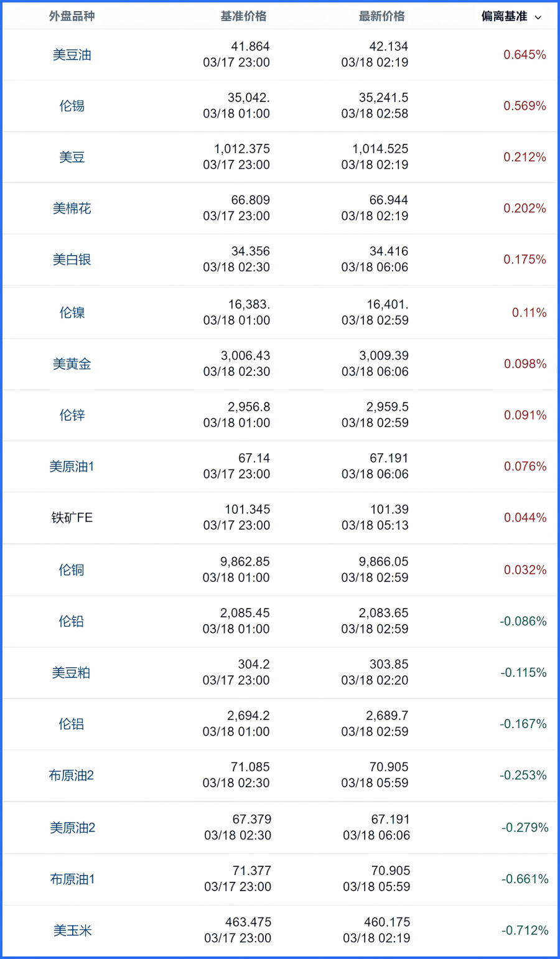Click the 最新价格 column header
560x959 pixels.
pyautogui.click(x=381, y=16)
